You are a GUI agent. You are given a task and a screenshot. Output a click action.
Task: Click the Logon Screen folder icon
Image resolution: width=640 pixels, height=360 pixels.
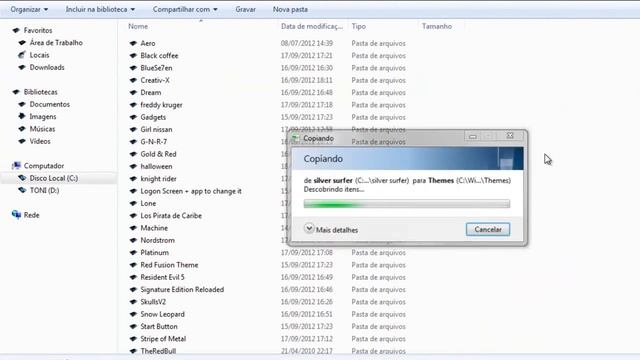click(x=133, y=191)
